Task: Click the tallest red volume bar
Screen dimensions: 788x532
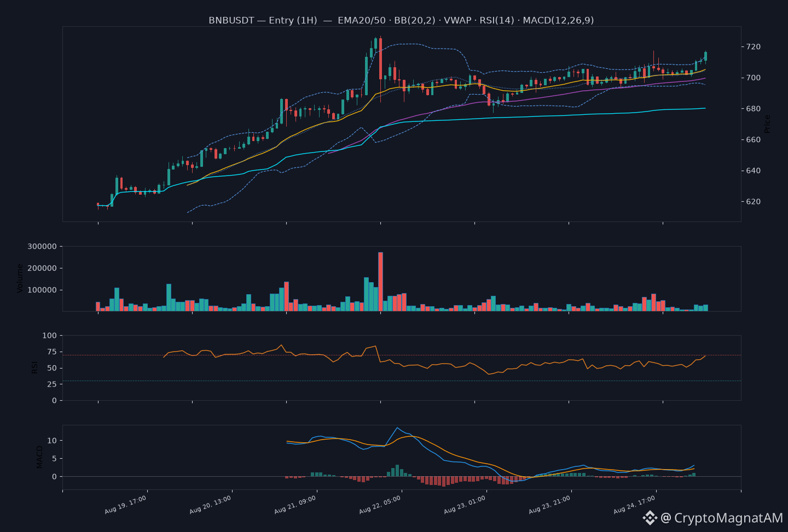Action: click(380, 282)
